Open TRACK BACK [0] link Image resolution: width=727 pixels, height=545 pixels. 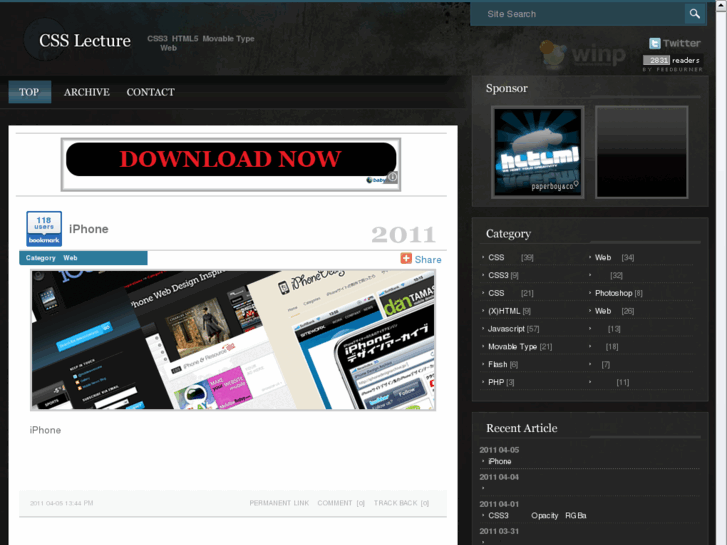click(402, 503)
